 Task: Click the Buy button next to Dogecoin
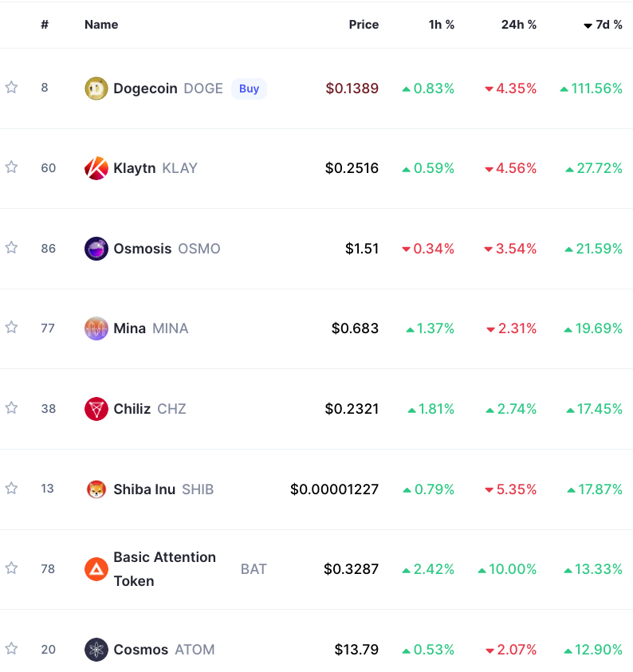(249, 88)
